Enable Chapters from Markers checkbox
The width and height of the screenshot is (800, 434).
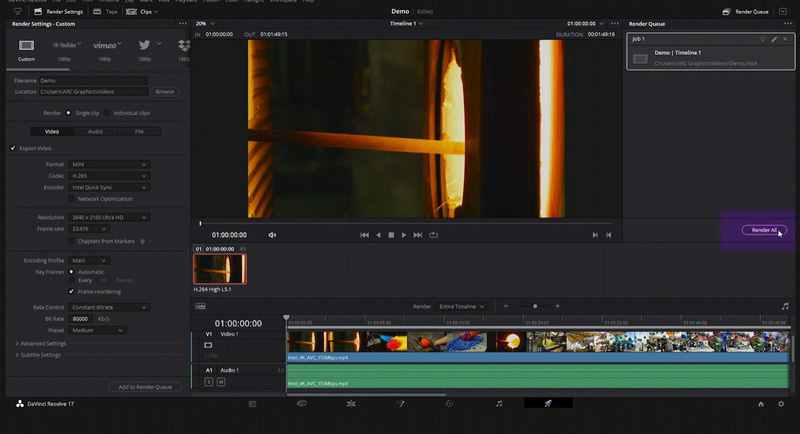tap(71, 241)
